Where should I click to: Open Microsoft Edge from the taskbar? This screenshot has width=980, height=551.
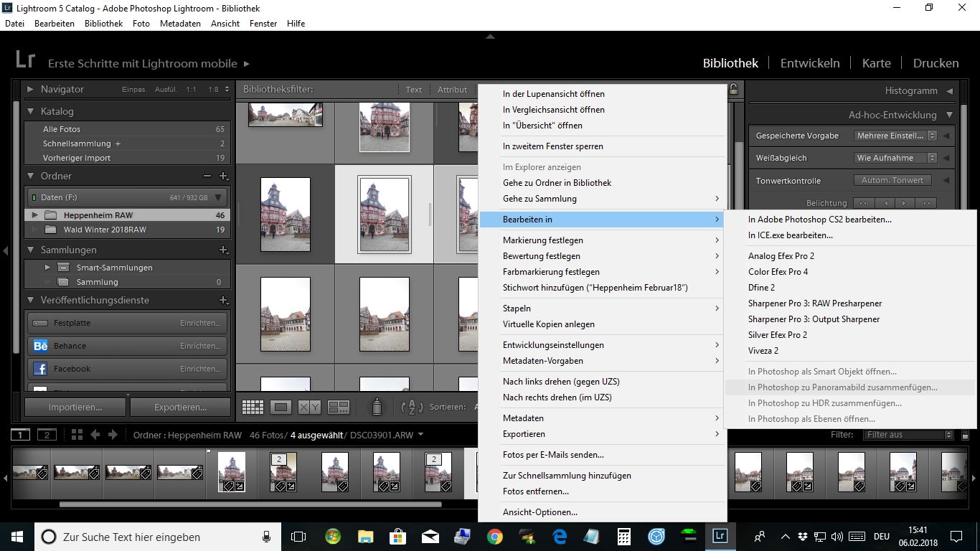[560, 537]
